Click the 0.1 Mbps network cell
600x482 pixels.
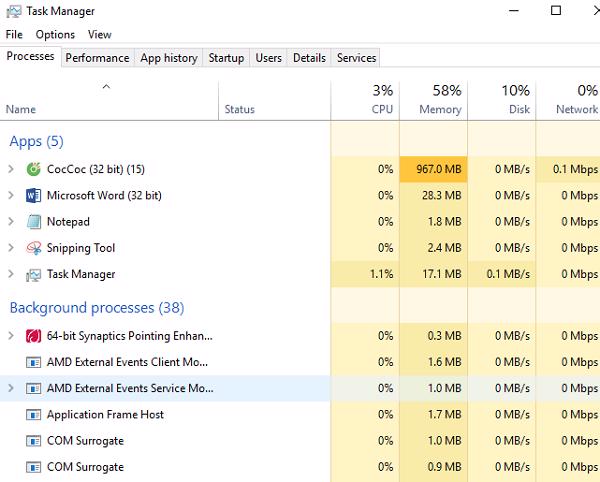568,169
